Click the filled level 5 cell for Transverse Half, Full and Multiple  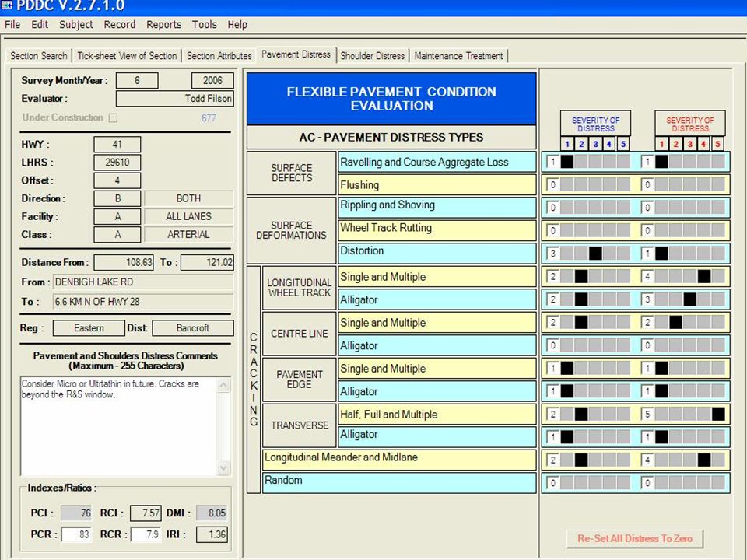pos(718,414)
